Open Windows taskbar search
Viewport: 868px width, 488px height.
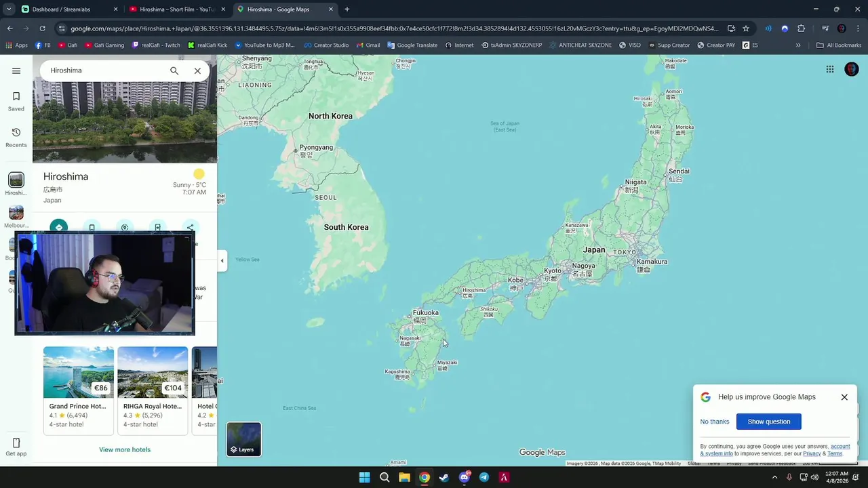point(384,477)
